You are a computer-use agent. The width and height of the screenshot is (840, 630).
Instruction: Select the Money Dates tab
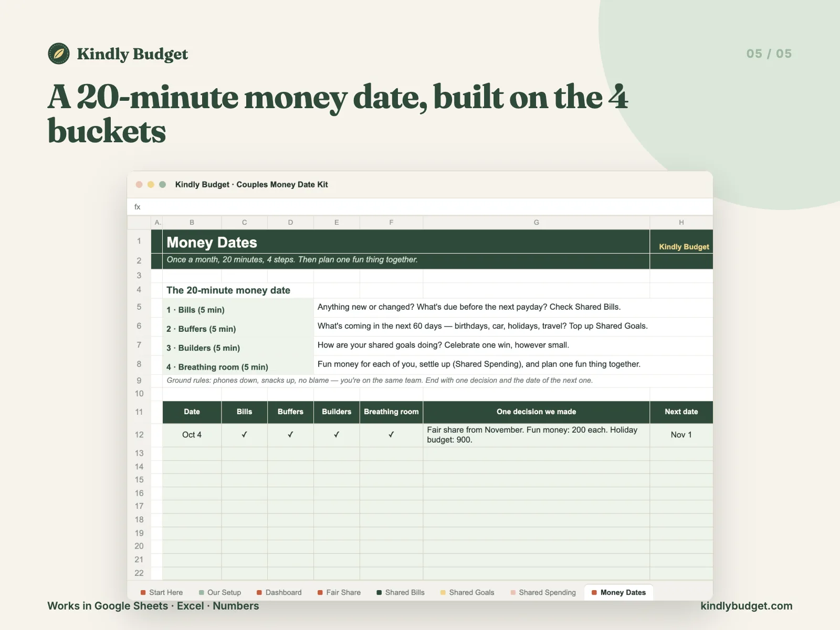[x=618, y=592]
